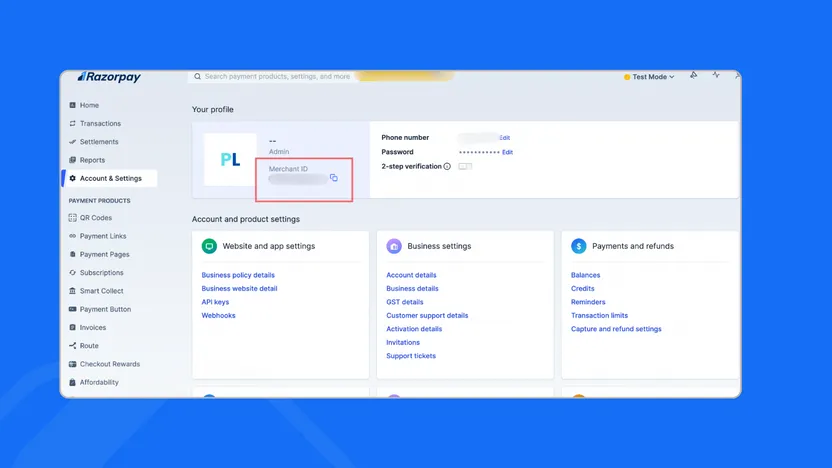Click the announcements megaphone icon in the header
Screen dimensions: 832x468
pyautogui.click(x=694, y=76)
